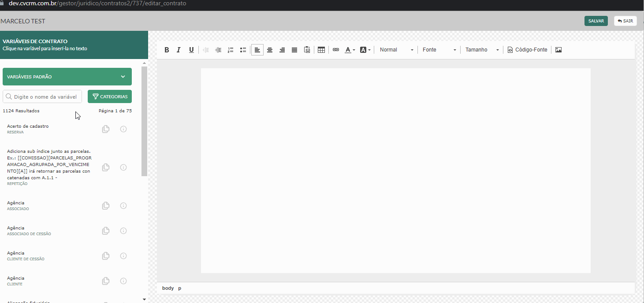Viewport: 644px width, 303px height.
Task: Show info for Agência ASSOCIADO DE CESSÃO
Action: (123, 231)
